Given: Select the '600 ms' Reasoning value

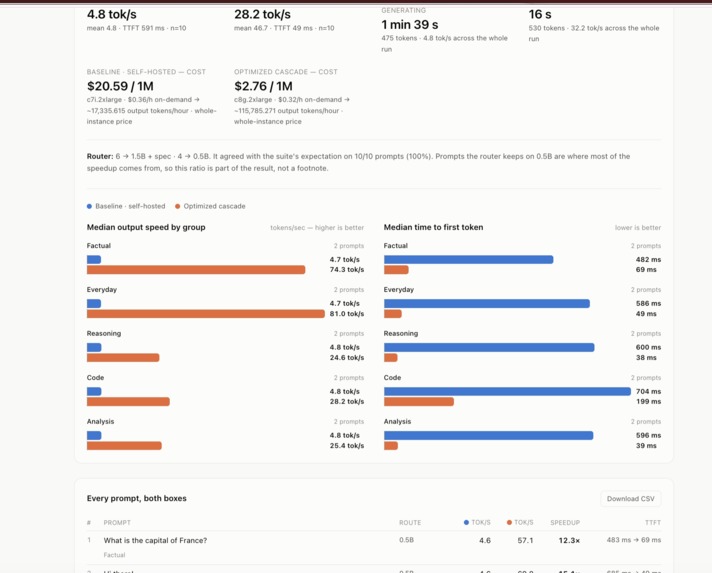Looking at the screenshot, I should [x=648, y=347].
